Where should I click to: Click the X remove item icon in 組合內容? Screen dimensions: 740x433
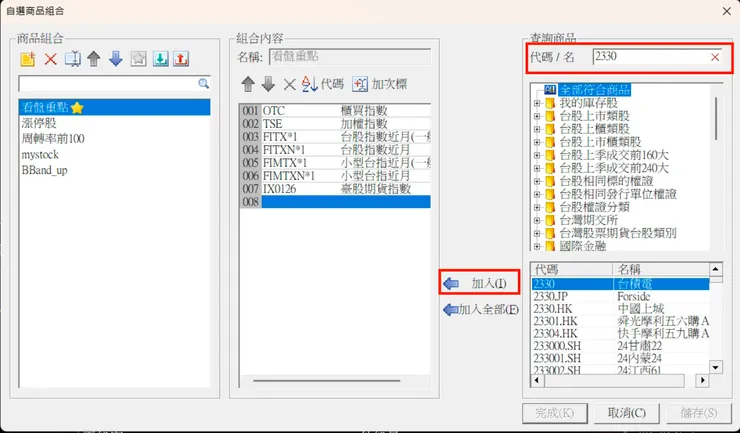tap(289, 85)
